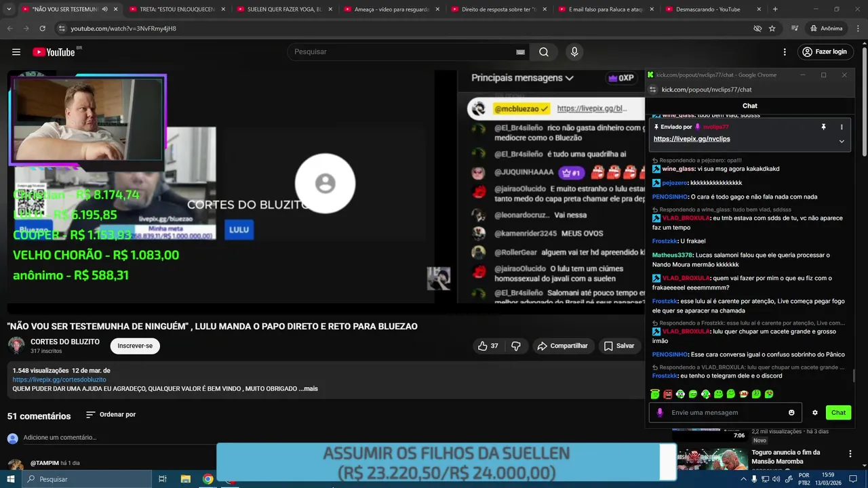Open the tab search dropdown arrow
The image size is (868, 488).
click(x=7, y=9)
